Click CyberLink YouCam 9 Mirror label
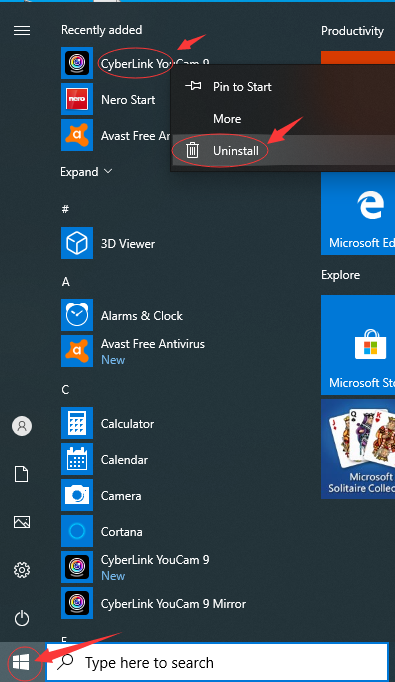 tap(174, 604)
